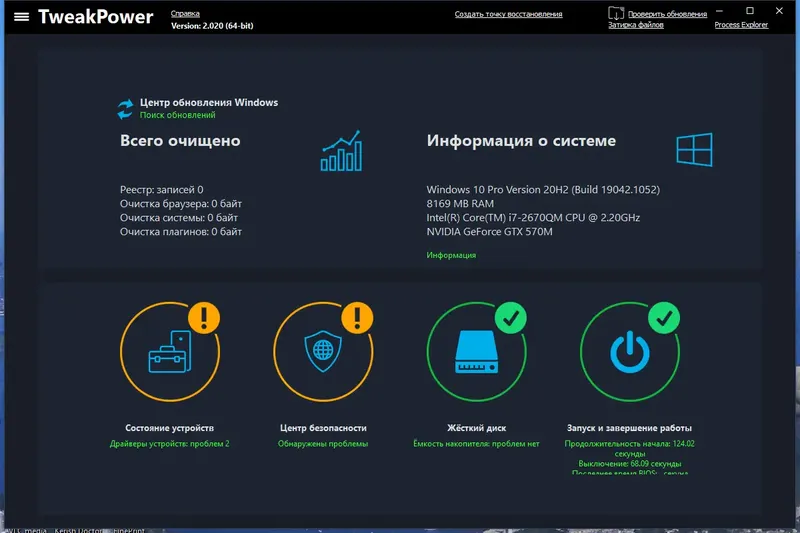Click the warning badge on security center

click(357, 318)
